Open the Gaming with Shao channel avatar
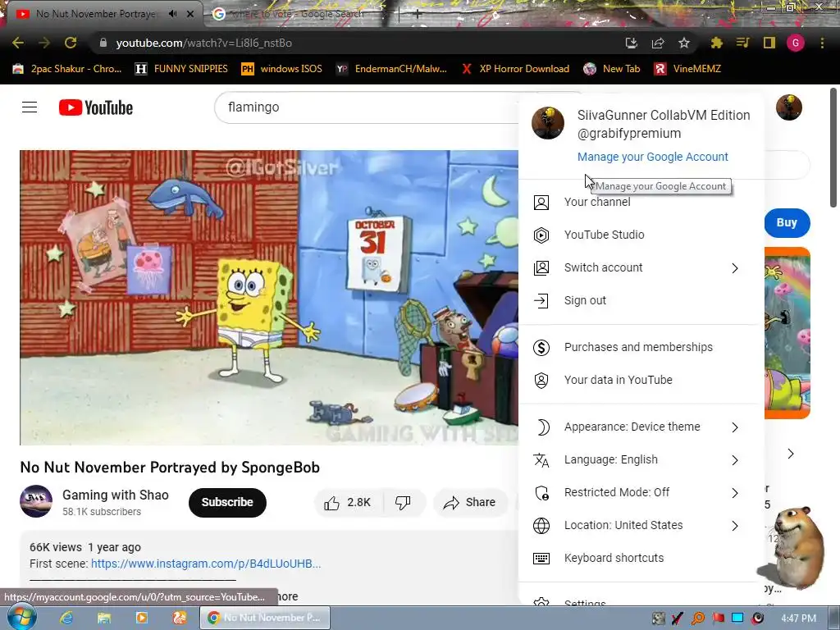Screen dimensions: 840x630 pyautogui.click(x=36, y=501)
